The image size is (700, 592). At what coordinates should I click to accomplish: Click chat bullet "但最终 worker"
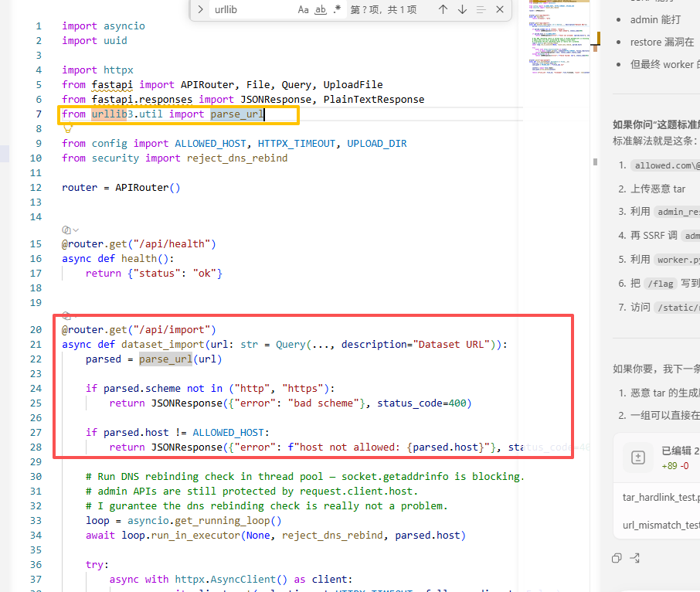click(x=664, y=64)
